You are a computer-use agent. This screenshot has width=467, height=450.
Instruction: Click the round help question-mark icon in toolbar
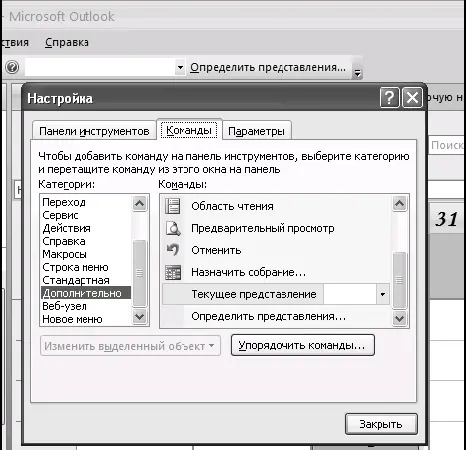(x=12, y=67)
